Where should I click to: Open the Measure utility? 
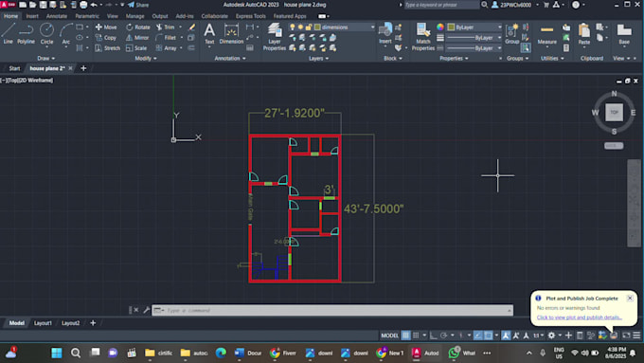547,34
